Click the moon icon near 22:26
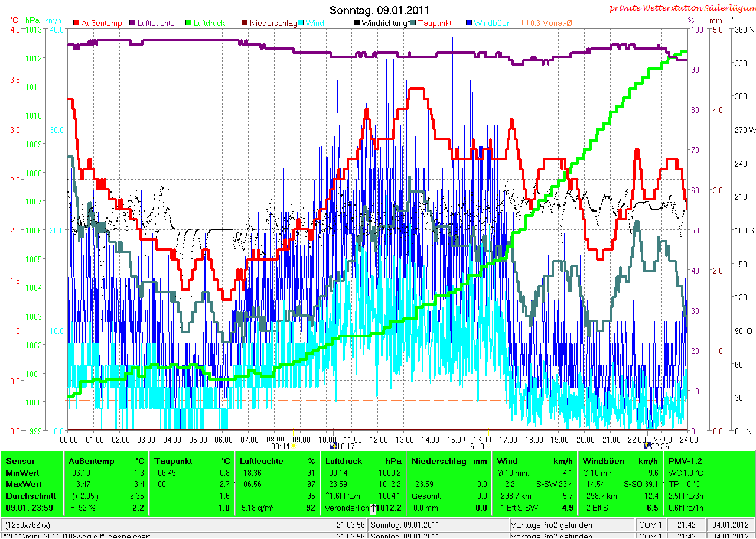 pos(647,446)
